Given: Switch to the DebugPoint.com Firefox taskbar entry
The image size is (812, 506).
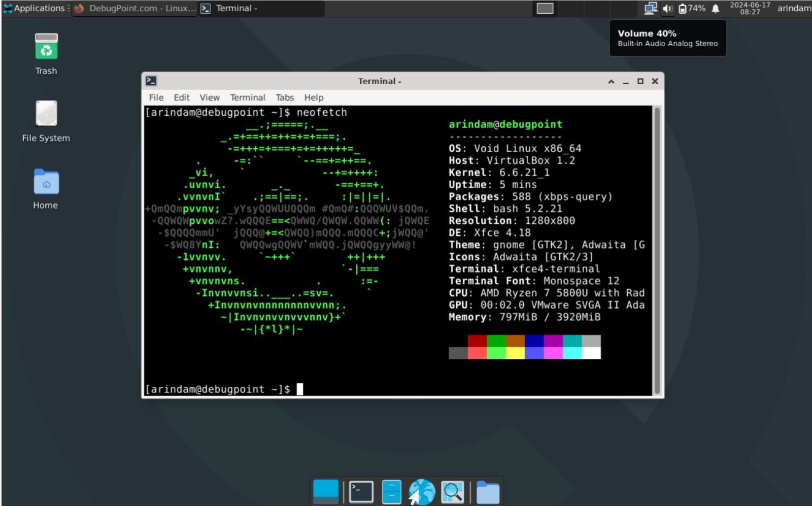Looking at the screenshot, I should [x=134, y=8].
